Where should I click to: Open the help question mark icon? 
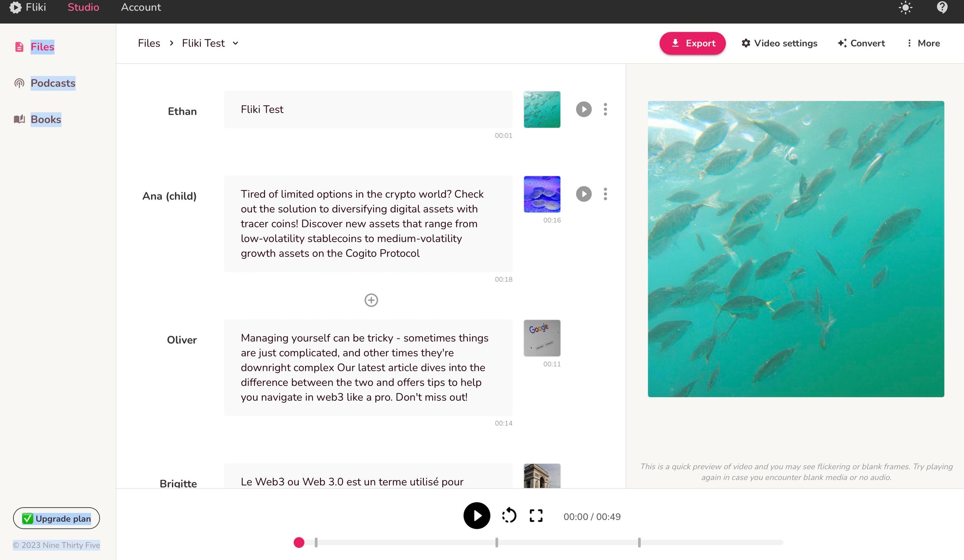point(942,8)
